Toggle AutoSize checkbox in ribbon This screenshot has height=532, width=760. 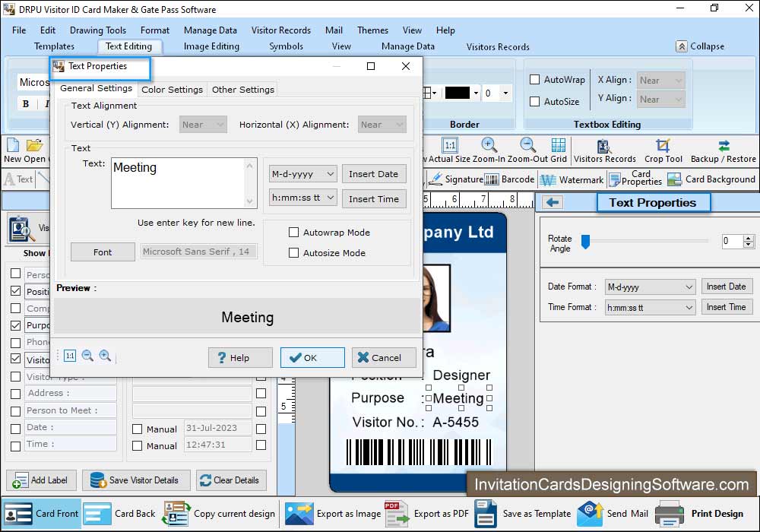point(534,101)
